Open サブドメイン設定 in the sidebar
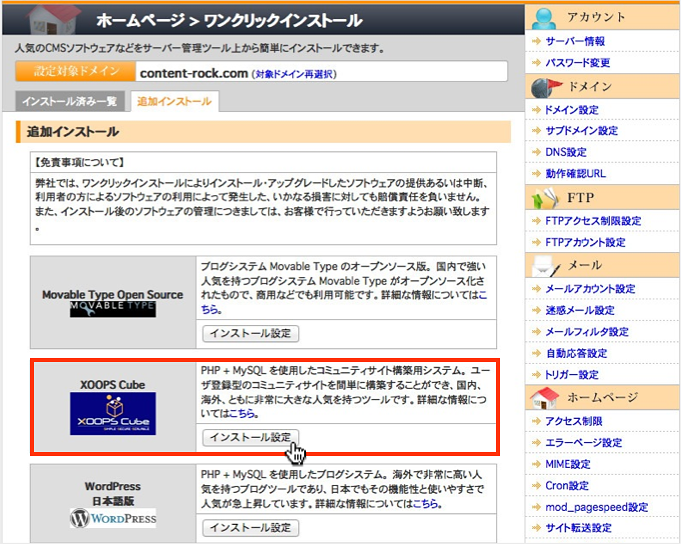The image size is (681, 544). 582,131
